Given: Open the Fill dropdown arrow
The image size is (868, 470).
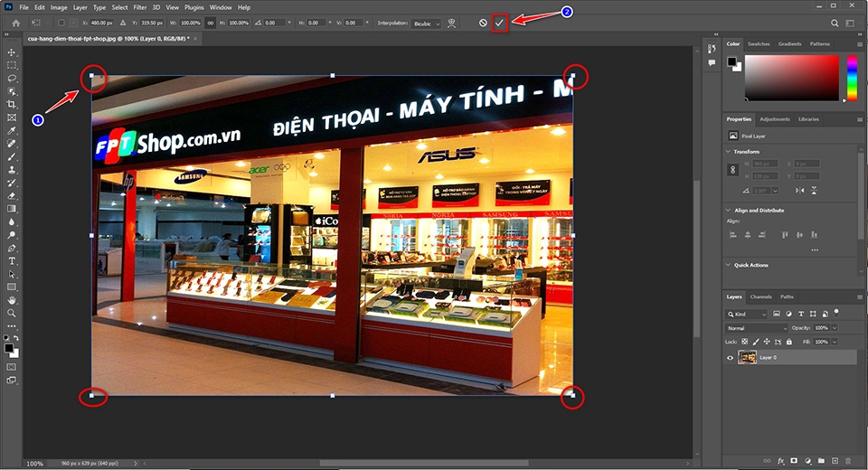Looking at the screenshot, I should [835, 342].
